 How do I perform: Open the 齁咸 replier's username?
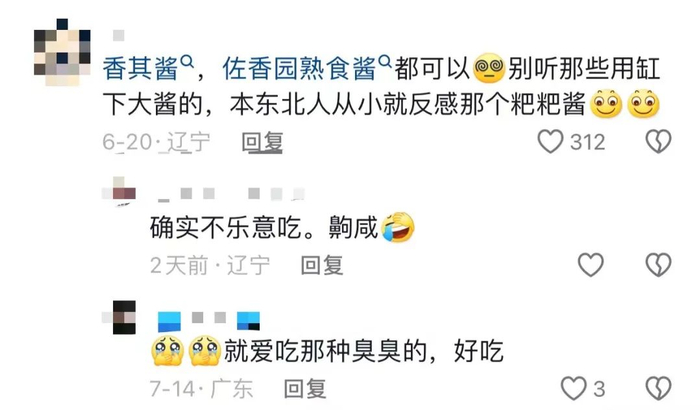coord(231,193)
